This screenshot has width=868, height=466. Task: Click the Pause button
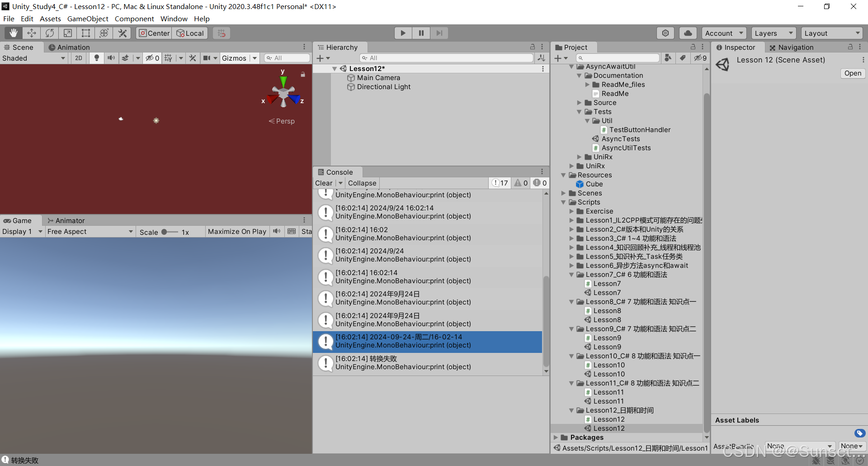(421, 33)
